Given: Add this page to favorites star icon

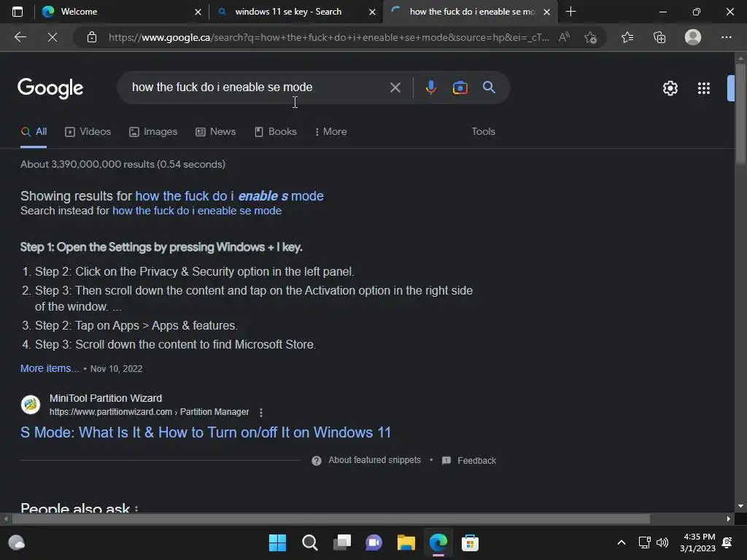Looking at the screenshot, I should point(591,37).
